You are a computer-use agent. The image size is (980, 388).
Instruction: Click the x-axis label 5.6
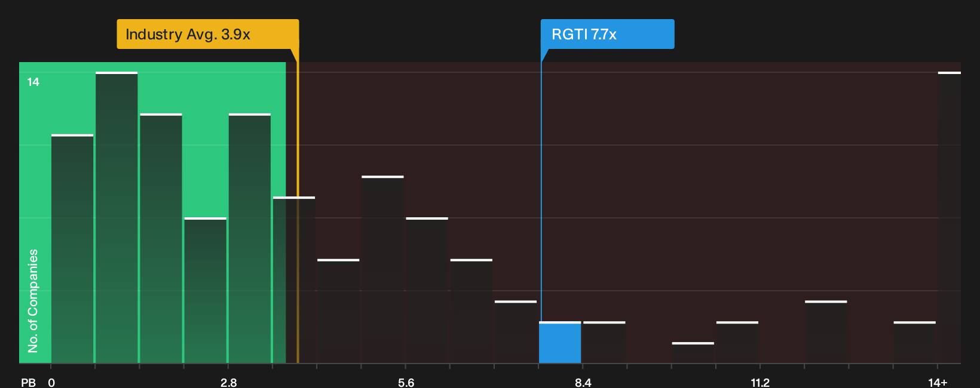pos(406,382)
